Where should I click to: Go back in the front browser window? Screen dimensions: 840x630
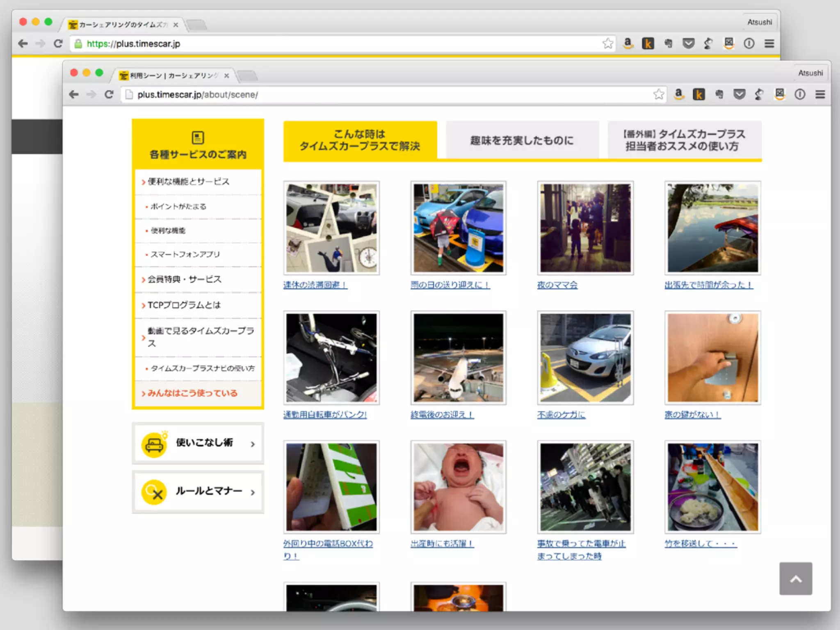[74, 94]
